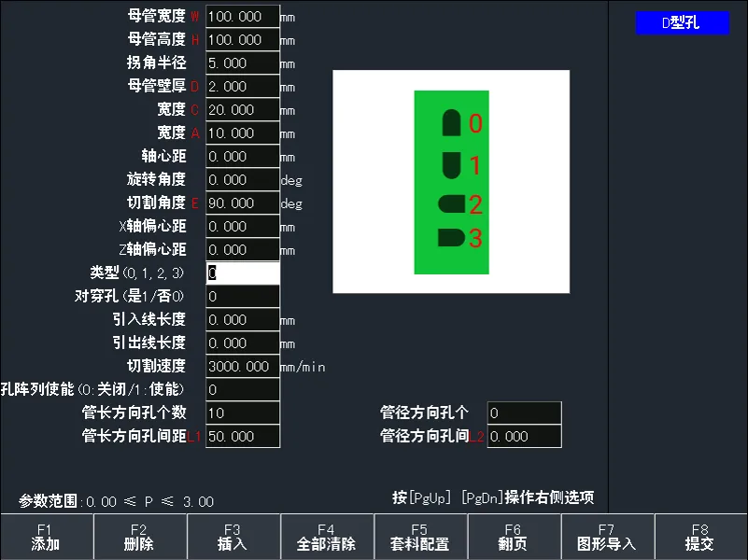Click the X轴偏心距 input field
The height and width of the screenshot is (560, 748).
pyautogui.click(x=243, y=227)
